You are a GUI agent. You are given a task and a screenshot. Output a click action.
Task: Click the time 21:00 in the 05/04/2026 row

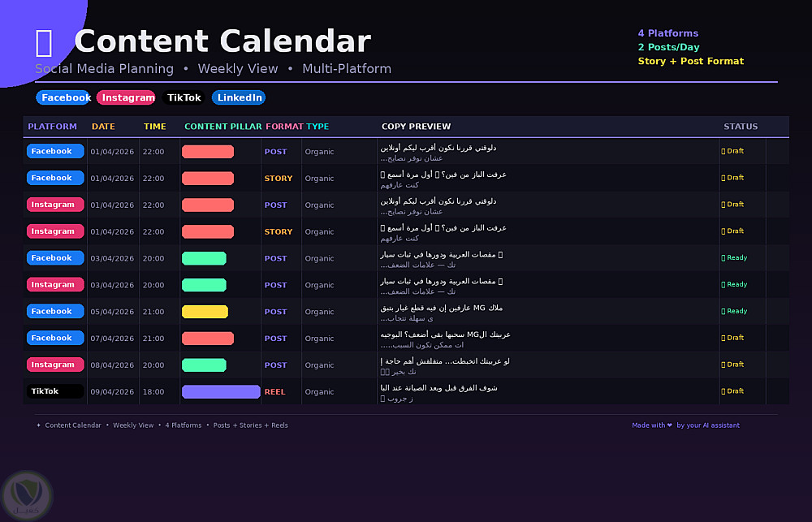[153, 312]
